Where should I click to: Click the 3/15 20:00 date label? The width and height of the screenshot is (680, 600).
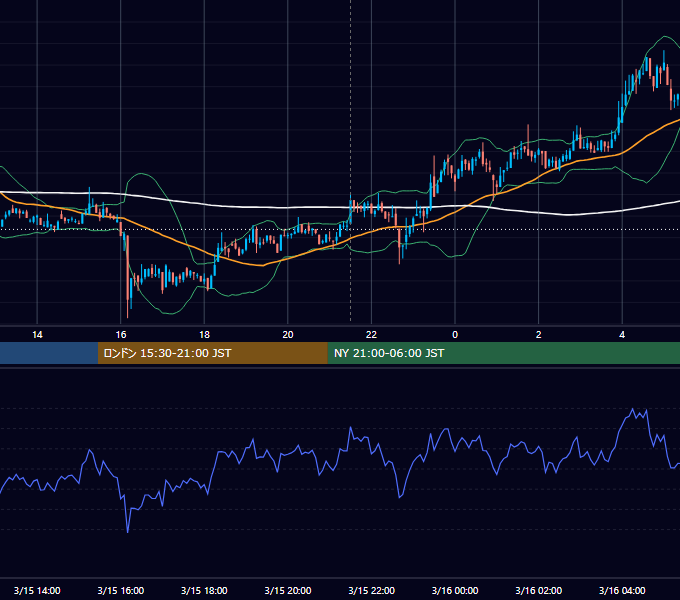[288, 590]
